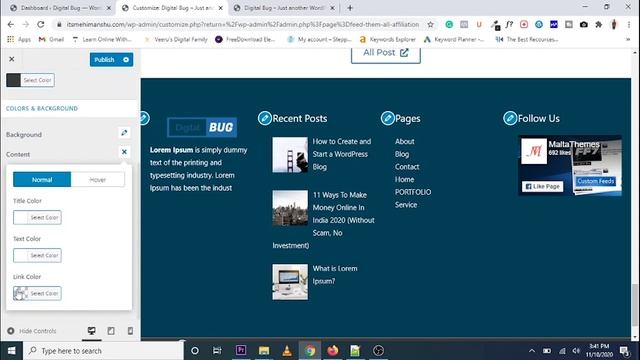Viewport: 640px width, 360px height.
Task: Open File Explorer from the taskbar
Action: (264, 350)
